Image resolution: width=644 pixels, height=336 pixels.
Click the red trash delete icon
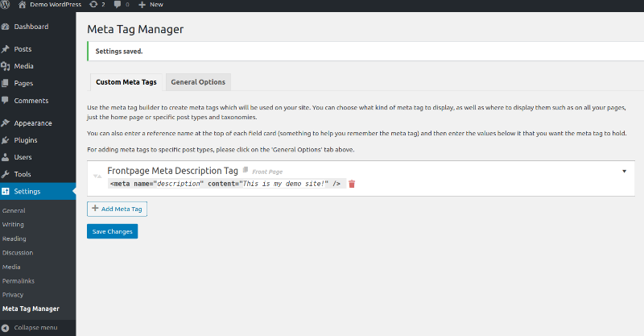[352, 184]
